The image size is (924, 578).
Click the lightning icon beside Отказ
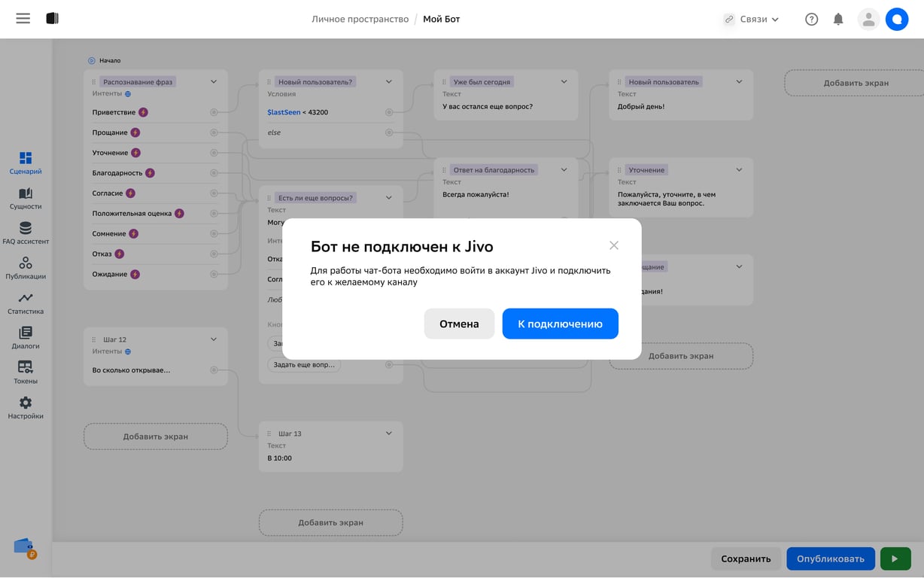(119, 254)
